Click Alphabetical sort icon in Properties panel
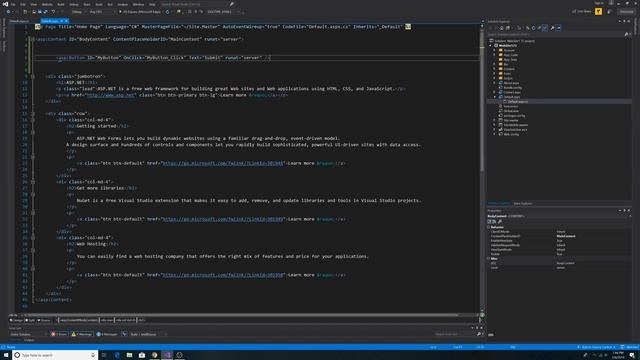Viewport: 640px width, 360px height. click(x=494, y=221)
